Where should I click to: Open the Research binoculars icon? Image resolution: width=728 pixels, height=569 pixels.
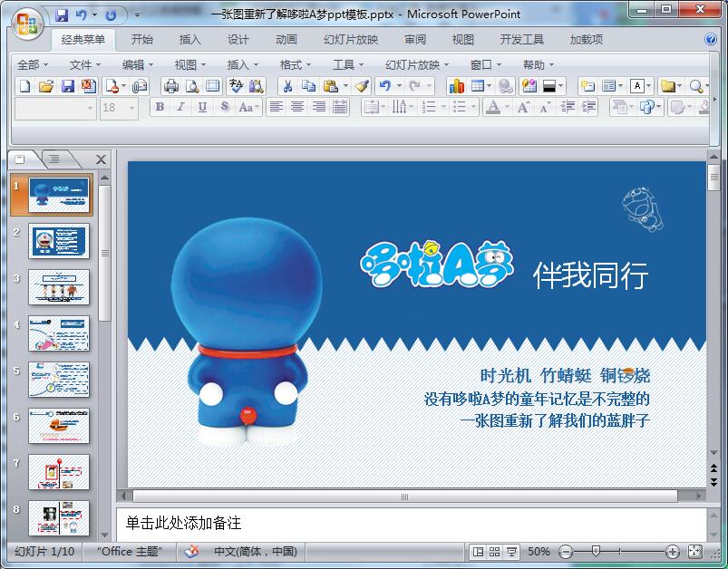pos(256,86)
